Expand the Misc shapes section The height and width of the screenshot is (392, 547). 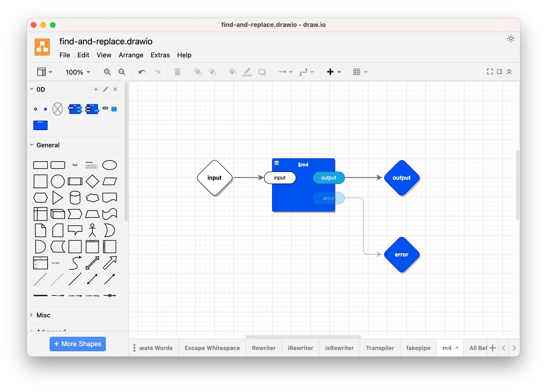coord(43,315)
